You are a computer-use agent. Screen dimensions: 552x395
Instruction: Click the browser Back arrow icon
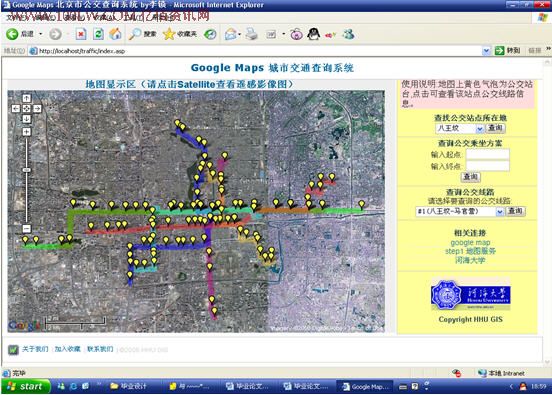pyautogui.click(x=12, y=34)
